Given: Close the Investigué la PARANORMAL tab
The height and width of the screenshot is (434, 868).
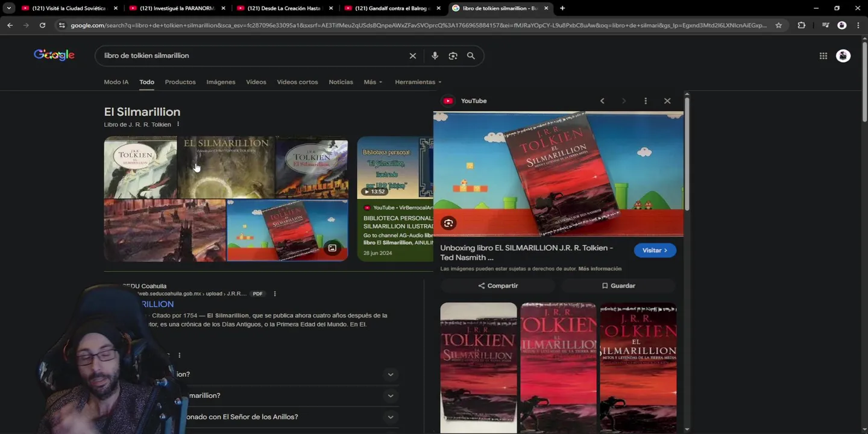Looking at the screenshot, I should click(x=223, y=8).
